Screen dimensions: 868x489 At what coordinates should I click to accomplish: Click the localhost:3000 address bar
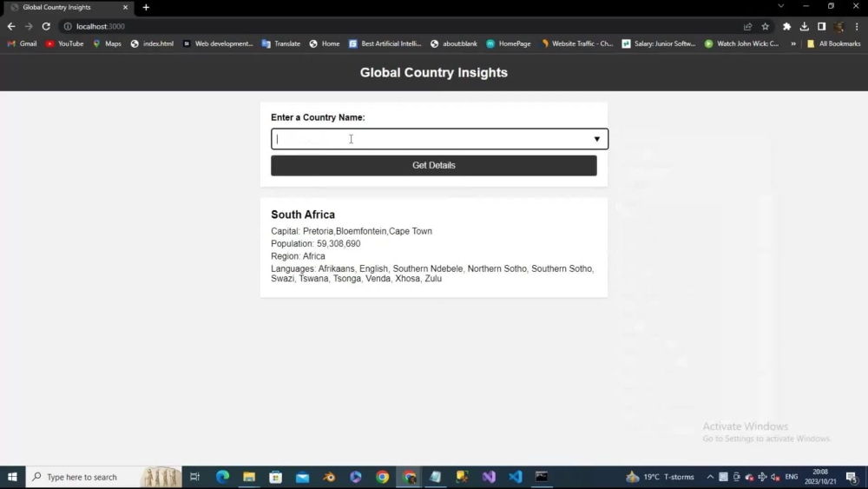coord(404,26)
